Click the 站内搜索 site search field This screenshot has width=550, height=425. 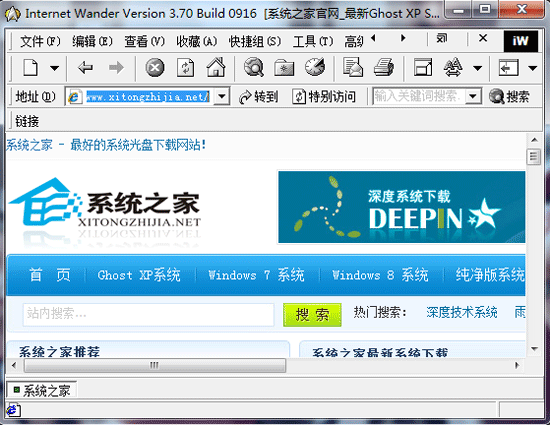point(148,314)
